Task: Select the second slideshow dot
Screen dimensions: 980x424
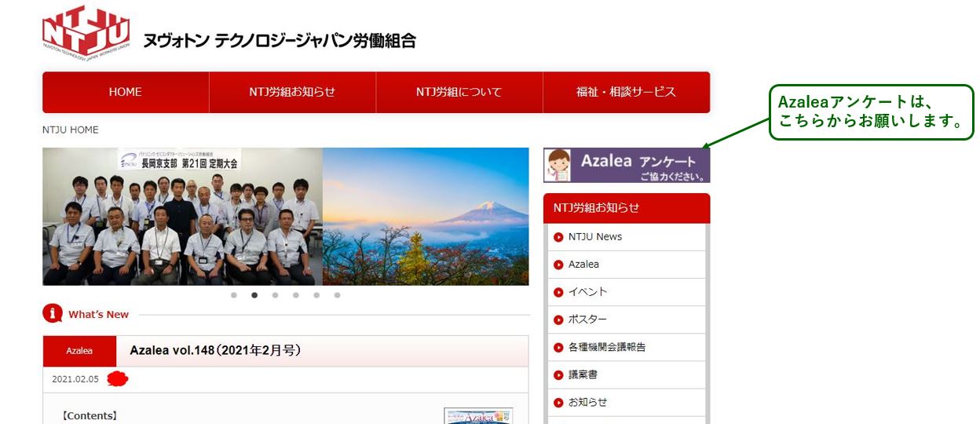Action: 254,295
